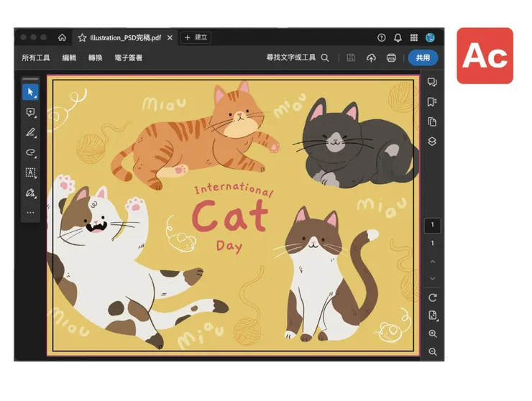The image size is (532, 401).
Task: Click the zoom in magnifier
Action: tap(433, 334)
